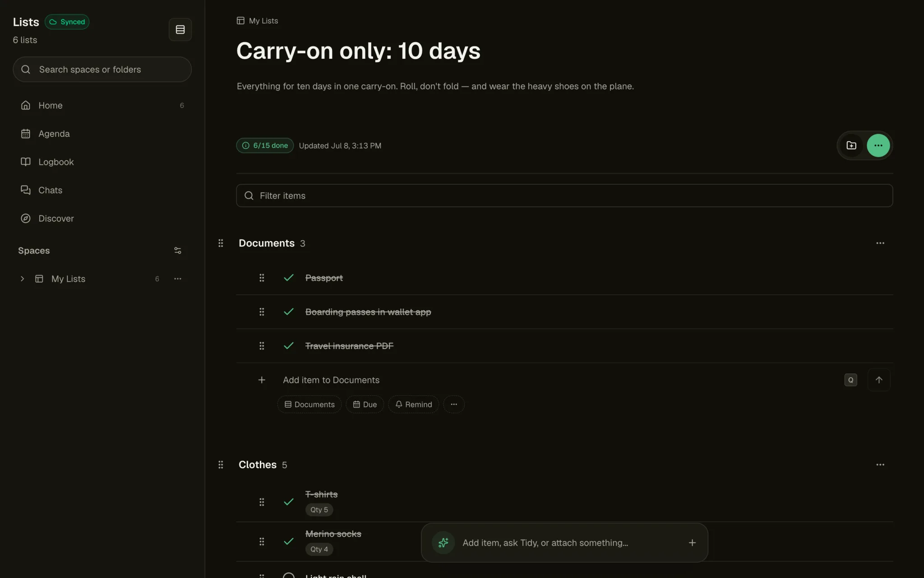
Task: Uncheck the Merino socks item
Action: (x=289, y=541)
